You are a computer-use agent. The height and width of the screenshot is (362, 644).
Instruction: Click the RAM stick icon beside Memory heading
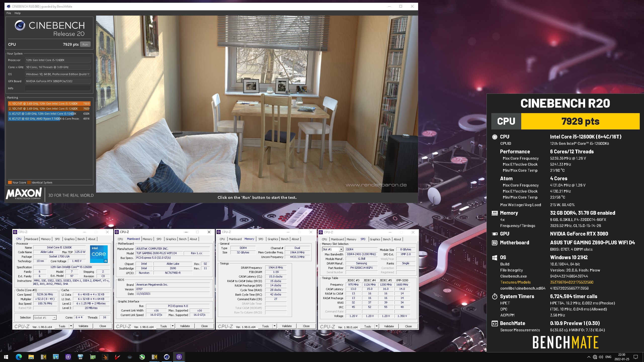(495, 213)
